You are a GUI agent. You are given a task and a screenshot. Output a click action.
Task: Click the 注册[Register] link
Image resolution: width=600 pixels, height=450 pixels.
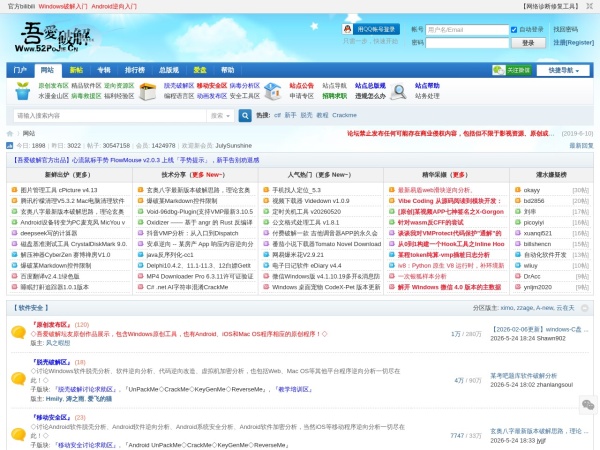coord(574,42)
